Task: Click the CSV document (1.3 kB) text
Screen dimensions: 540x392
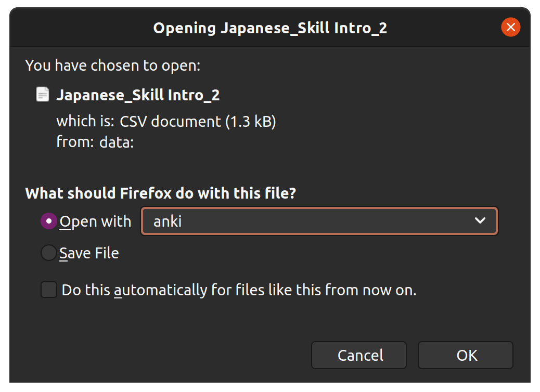Action: pos(198,122)
